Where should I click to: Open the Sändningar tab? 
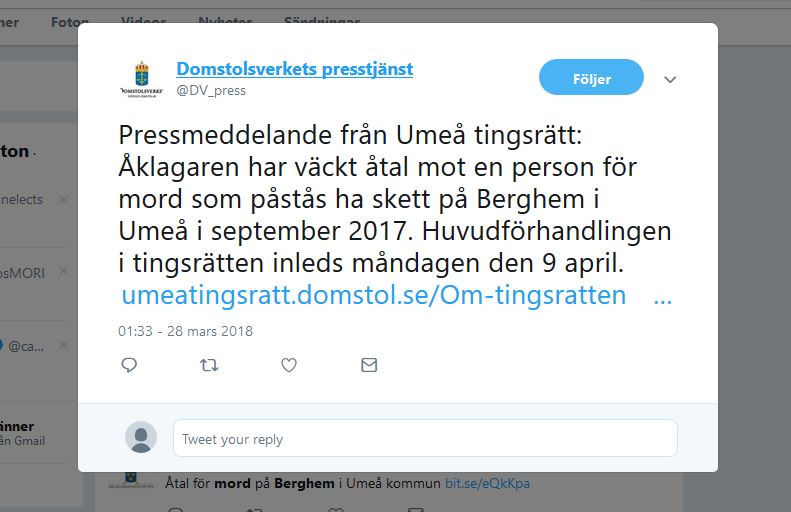click(322, 20)
